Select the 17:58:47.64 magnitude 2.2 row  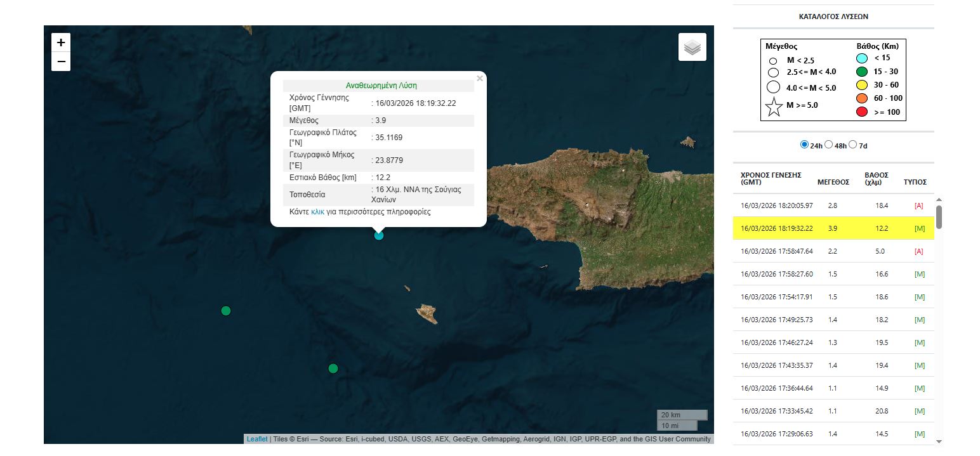point(833,251)
